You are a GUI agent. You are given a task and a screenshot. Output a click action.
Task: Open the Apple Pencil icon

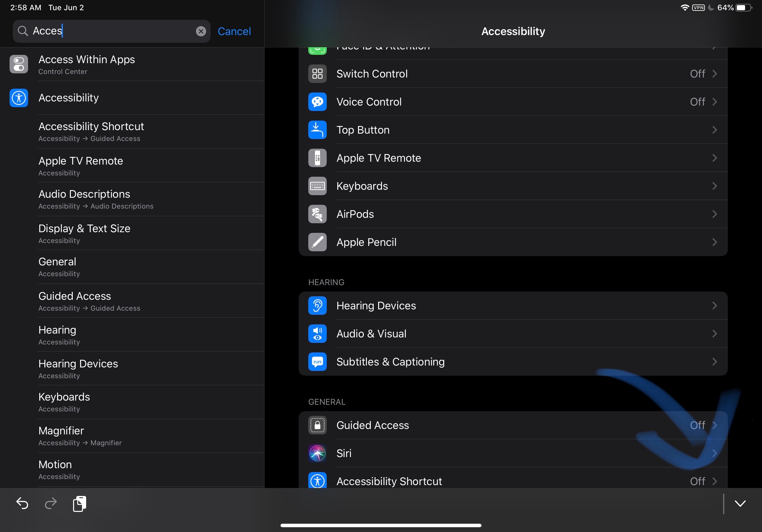click(x=317, y=242)
